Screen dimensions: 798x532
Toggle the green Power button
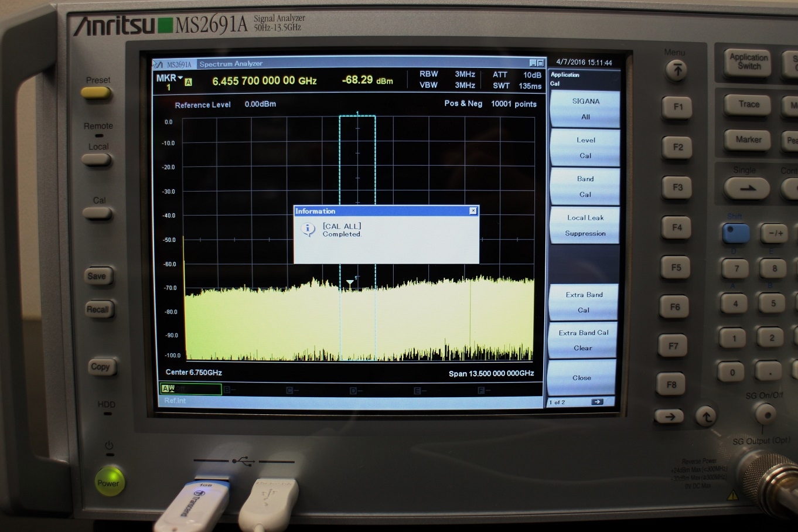coord(108,482)
